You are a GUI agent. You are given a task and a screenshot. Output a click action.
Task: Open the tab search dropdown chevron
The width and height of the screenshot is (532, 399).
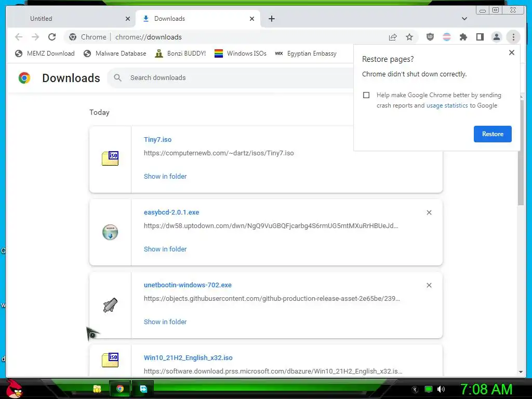[x=464, y=19]
